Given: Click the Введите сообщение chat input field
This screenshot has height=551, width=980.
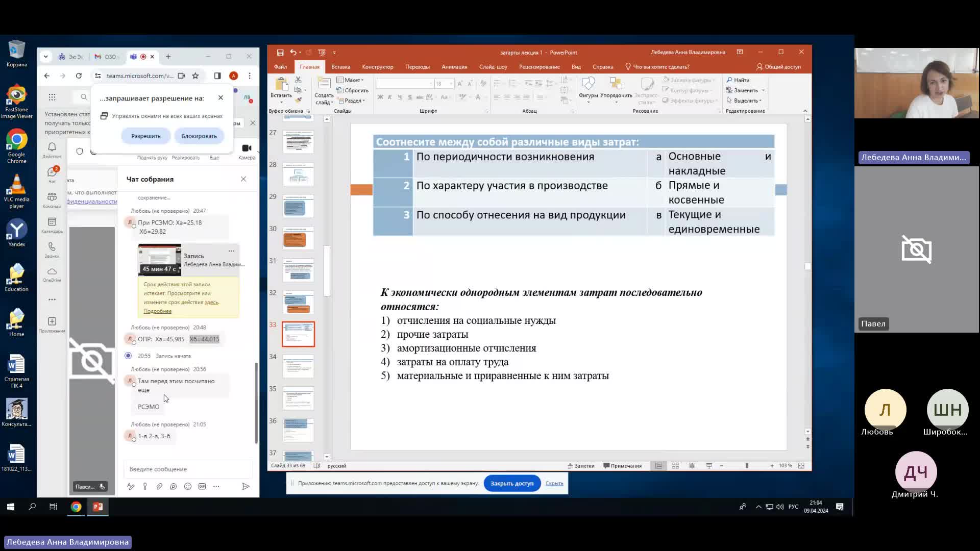Looking at the screenshot, I should click(x=188, y=469).
